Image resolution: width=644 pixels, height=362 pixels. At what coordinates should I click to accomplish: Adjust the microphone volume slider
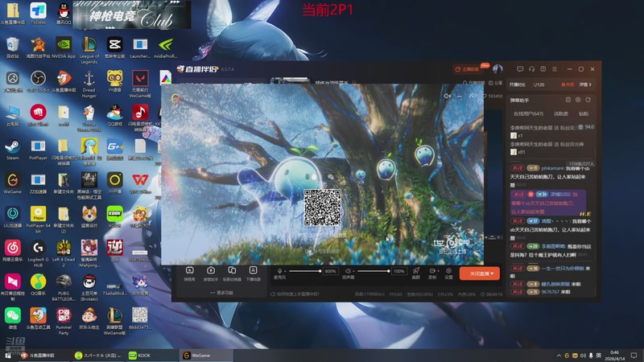pyautogui.click(x=305, y=271)
